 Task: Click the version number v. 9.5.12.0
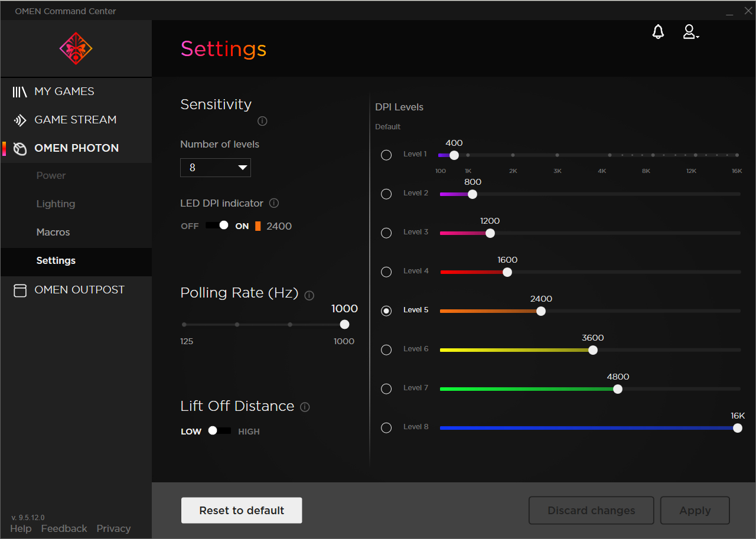pyautogui.click(x=28, y=518)
